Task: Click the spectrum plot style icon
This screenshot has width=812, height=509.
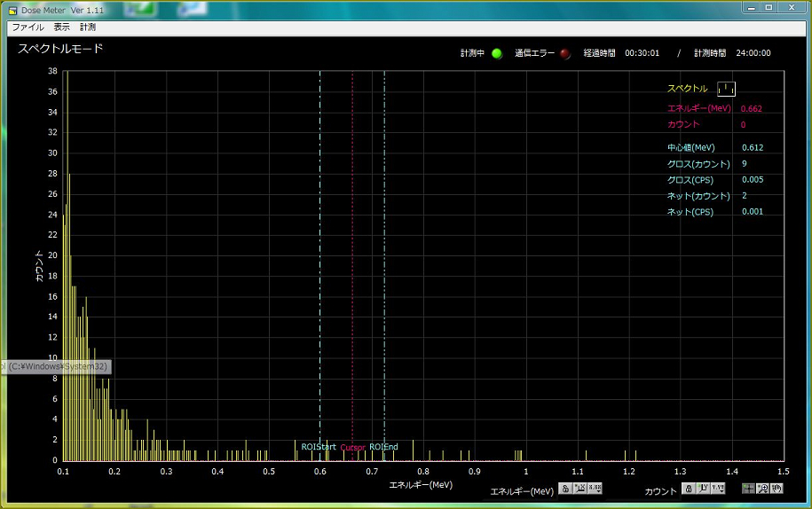Action: tap(726, 89)
